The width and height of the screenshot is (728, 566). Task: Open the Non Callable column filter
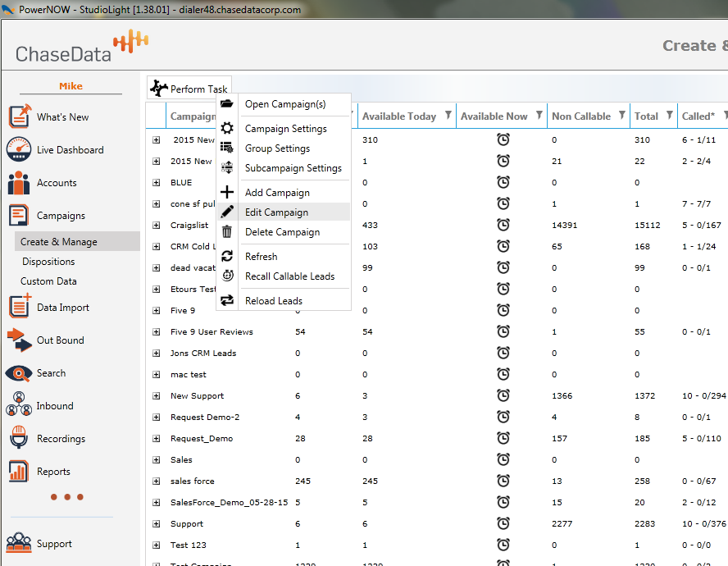click(622, 116)
